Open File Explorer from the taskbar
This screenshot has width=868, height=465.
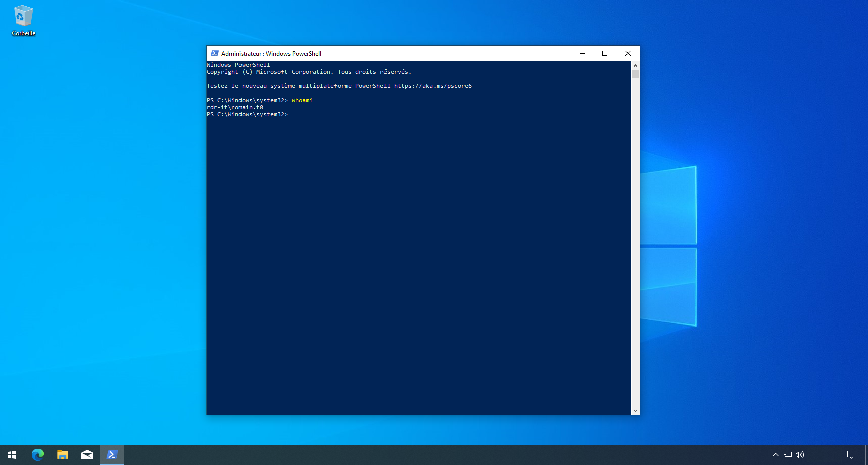(x=62, y=455)
